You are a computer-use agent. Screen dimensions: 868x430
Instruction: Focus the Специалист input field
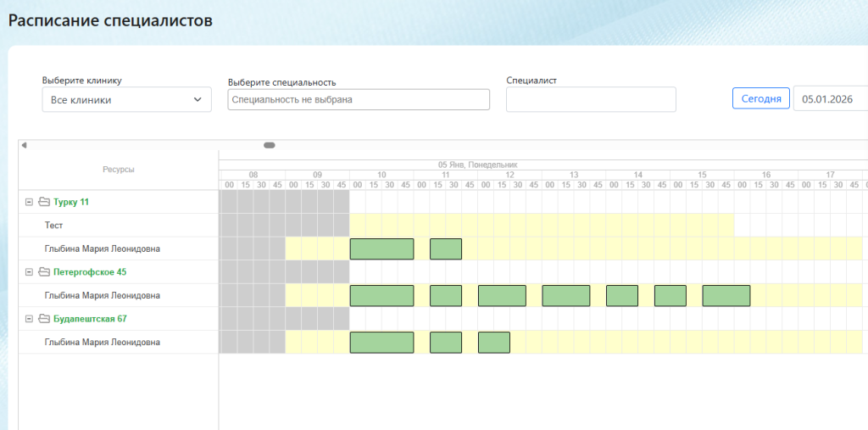[x=591, y=99]
